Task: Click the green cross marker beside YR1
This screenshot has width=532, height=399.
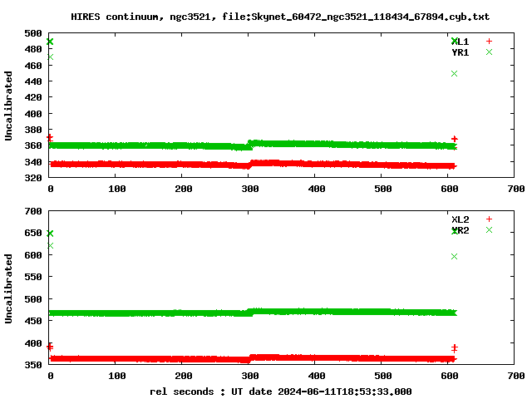Action: (x=489, y=52)
